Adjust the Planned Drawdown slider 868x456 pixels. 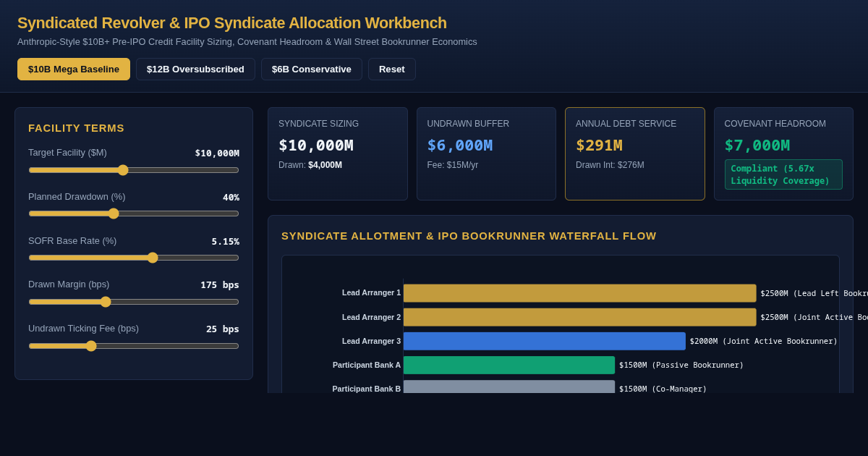coord(134,214)
